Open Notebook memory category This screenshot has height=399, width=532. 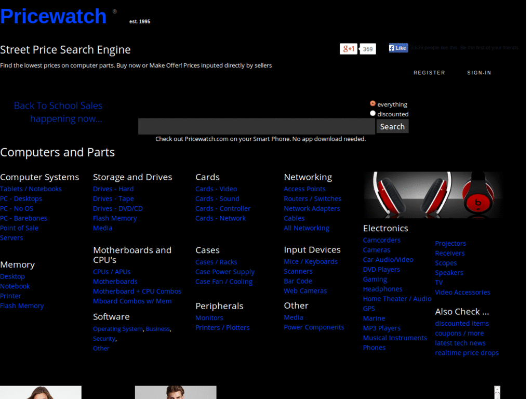[x=15, y=286]
